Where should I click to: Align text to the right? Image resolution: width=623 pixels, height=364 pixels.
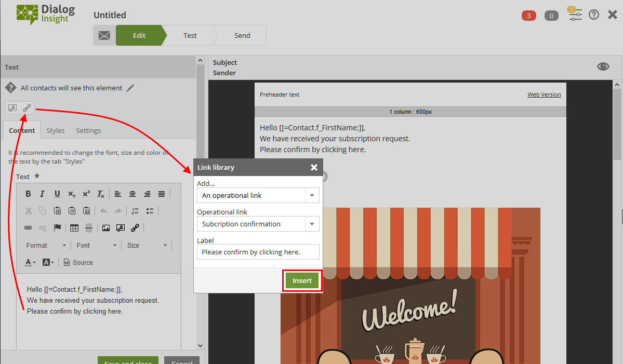tap(147, 194)
